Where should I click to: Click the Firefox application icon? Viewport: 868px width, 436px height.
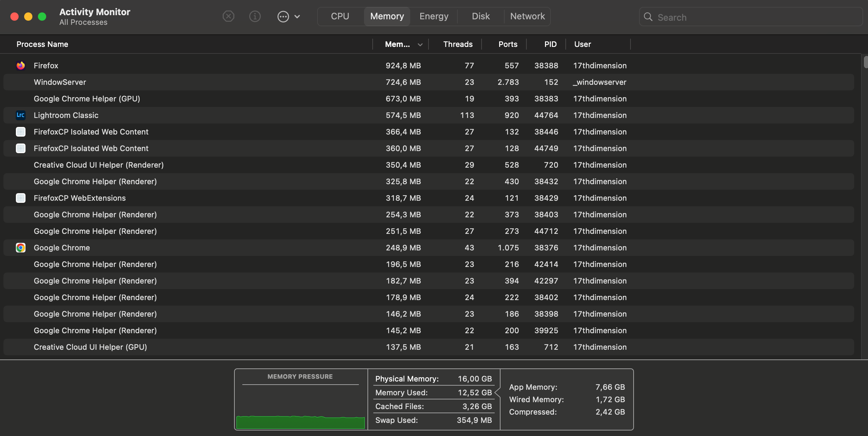[x=20, y=65]
